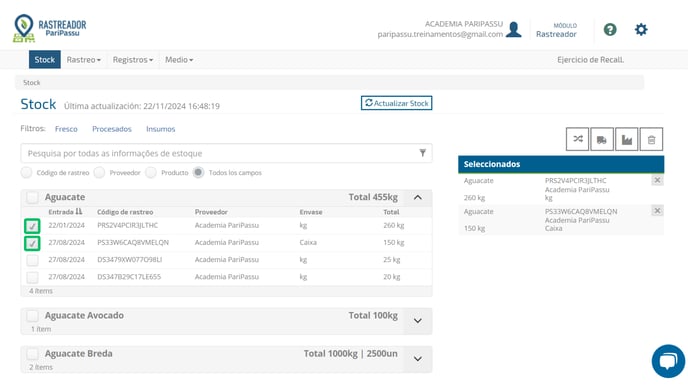Select Todos los campos radio option
This screenshot has width=688, height=387.
[x=198, y=172]
